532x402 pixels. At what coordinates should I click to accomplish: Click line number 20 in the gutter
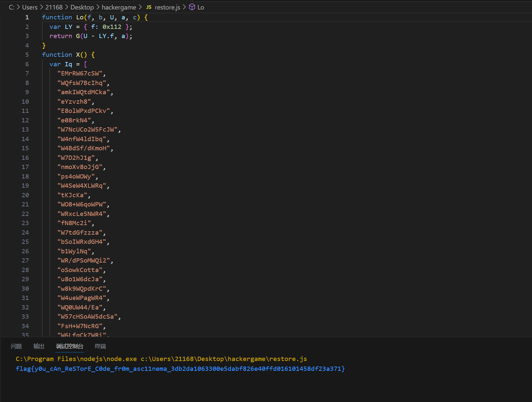25,195
